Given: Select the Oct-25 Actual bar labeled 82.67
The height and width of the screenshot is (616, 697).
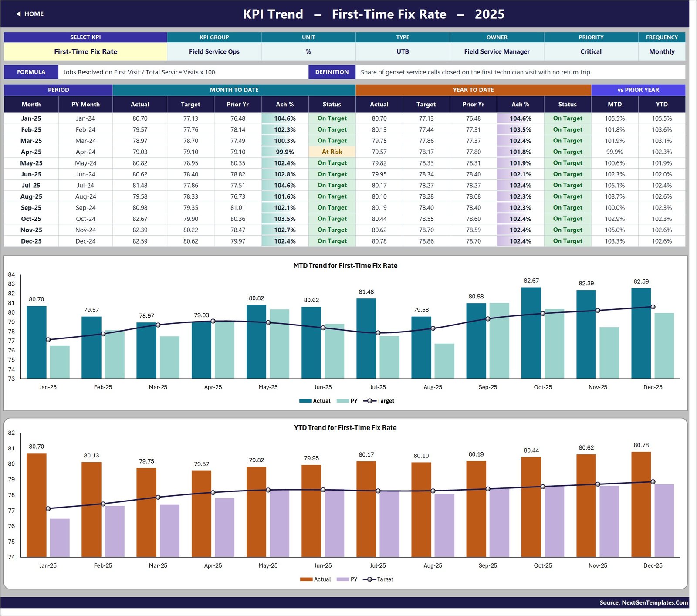Looking at the screenshot, I should tap(531, 333).
